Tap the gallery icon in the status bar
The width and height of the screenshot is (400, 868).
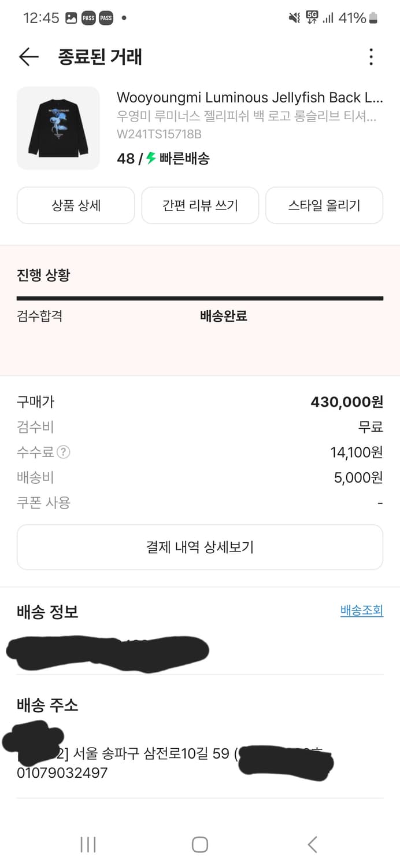[x=71, y=18]
